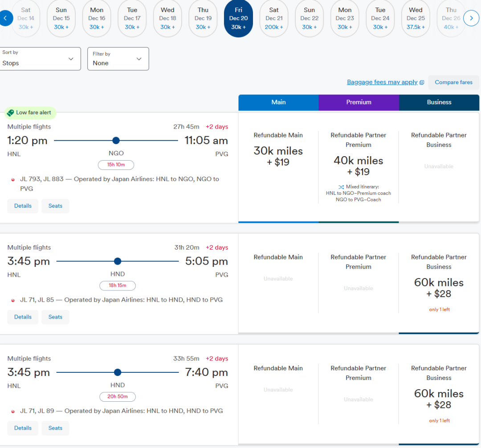Click the next dates arrow icon
Image resolution: width=481 pixels, height=448 pixels.
471,18
